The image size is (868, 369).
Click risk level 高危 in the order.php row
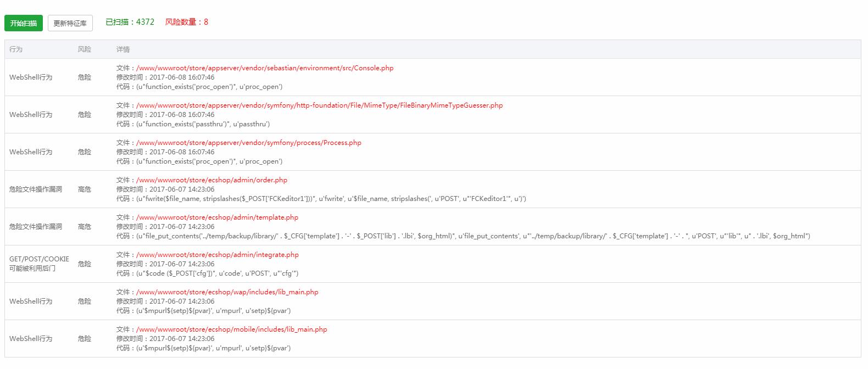[x=85, y=189]
